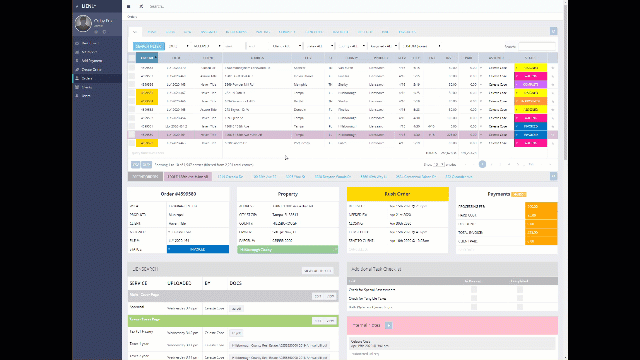Tick the Completed checkbox for the first task
The image size is (640, 360).
(x=520, y=289)
